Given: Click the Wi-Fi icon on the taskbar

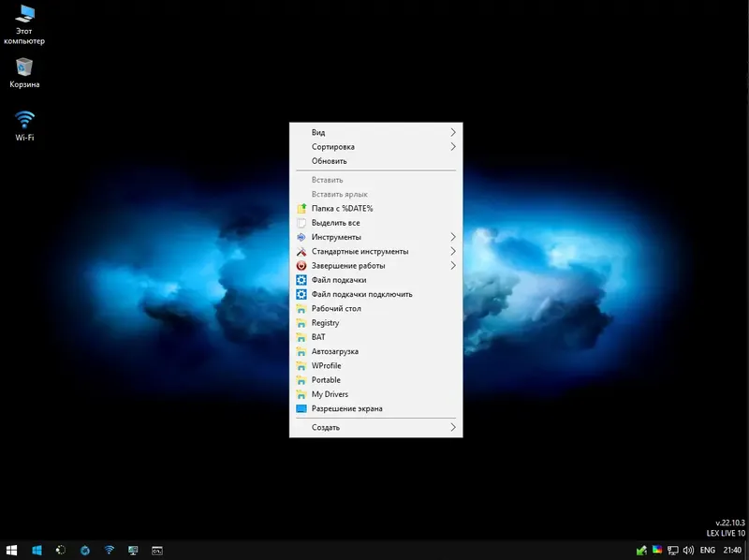Looking at the screenshot, I should point(110,551).
